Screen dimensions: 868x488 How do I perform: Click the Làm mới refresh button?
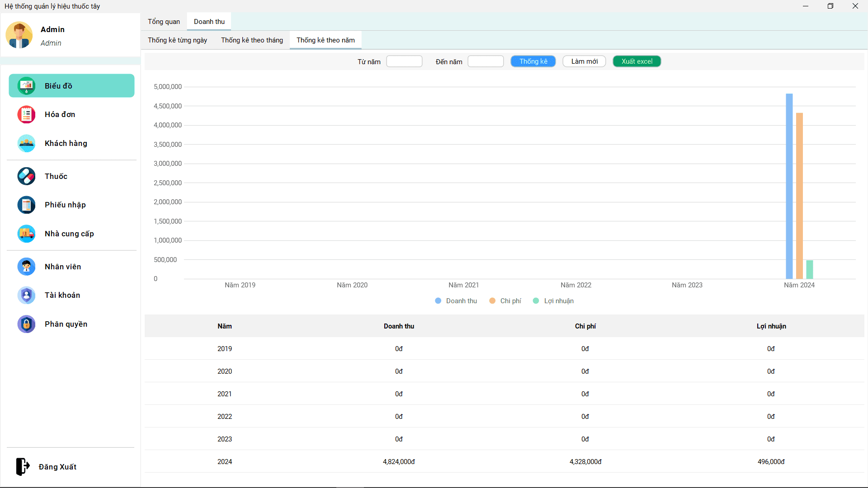pyautogui.click(x=584, y=61)
